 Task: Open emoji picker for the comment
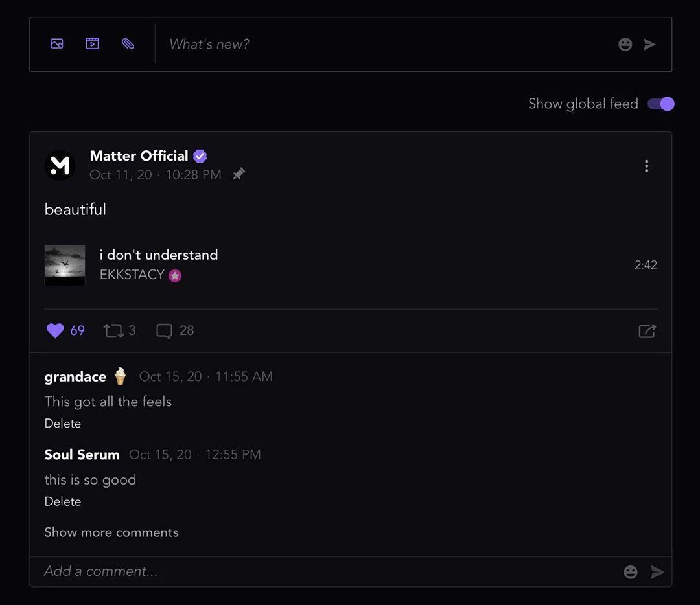point(630,572)
